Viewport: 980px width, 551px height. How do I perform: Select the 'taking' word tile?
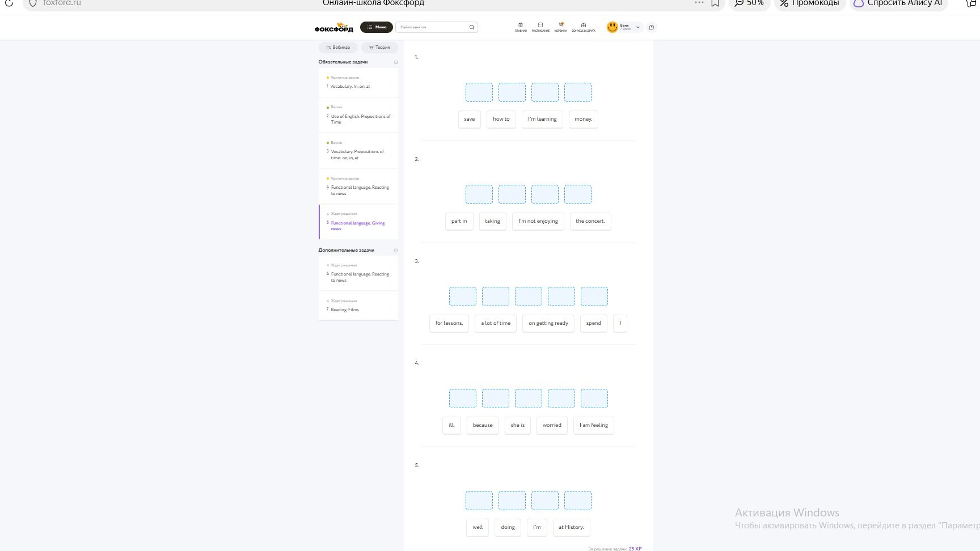click(x=493, y=221)
